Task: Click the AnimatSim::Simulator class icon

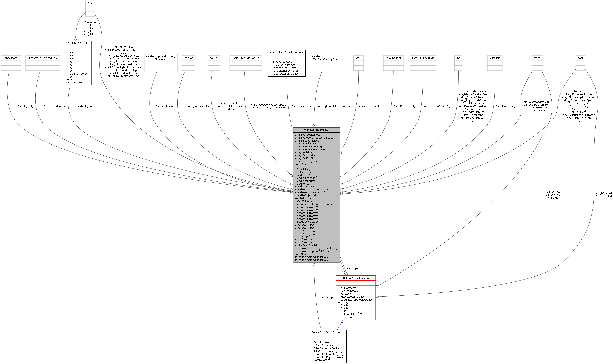Action: [316, 130]
